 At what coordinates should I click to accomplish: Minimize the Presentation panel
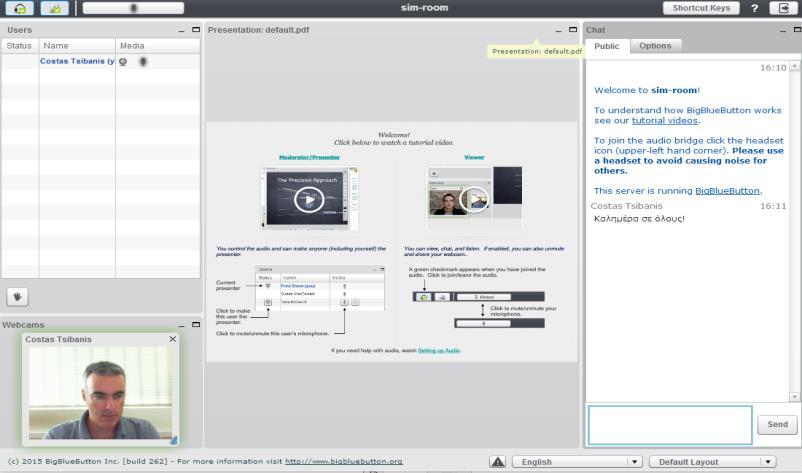point(558,31)
